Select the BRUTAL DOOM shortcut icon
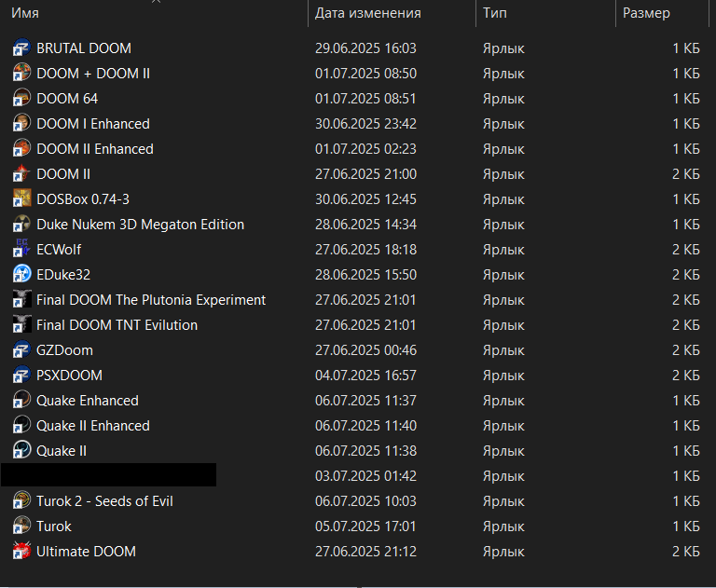Screen dimensions: 716x588 (x=21, y=48)
